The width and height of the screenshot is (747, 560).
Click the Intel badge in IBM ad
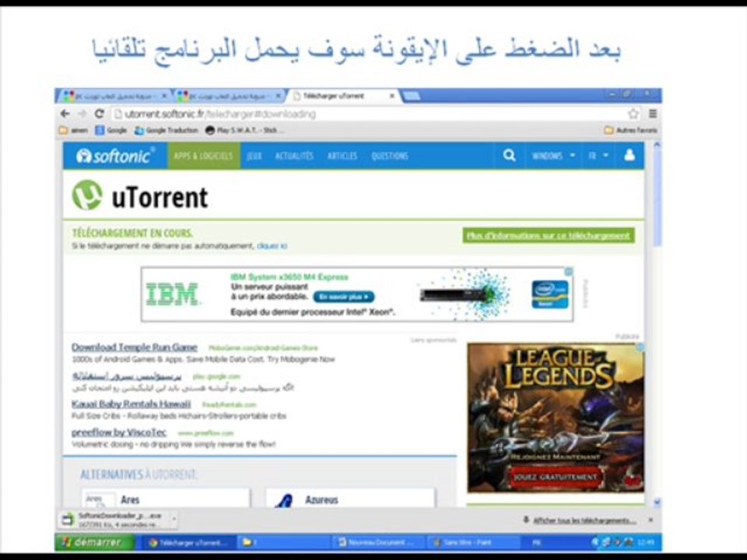pos(550,294)
